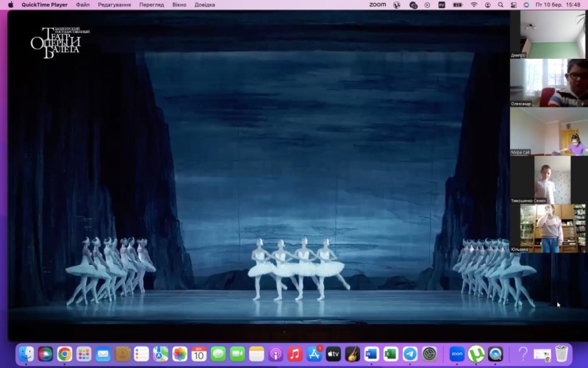Image resolution: width=588 pixels, height=368 pixels.
Task: Open the Файл menu
Action: click(x=82, y=4)
